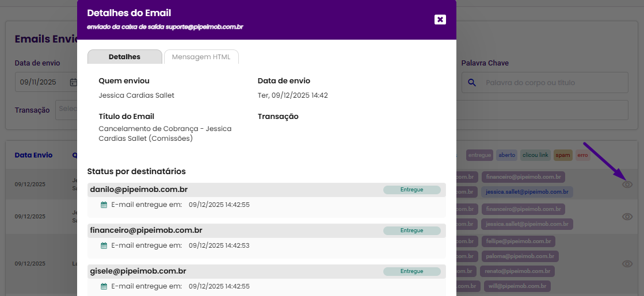Select the Detalhes tab
644x296 pixels.
click(124, 57)
